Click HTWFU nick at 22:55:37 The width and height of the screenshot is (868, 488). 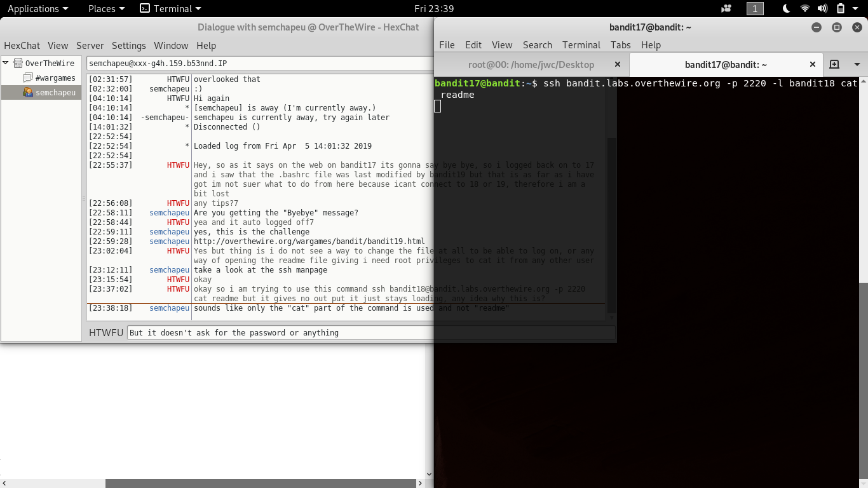pyautogui.click(x=178, y=165)
